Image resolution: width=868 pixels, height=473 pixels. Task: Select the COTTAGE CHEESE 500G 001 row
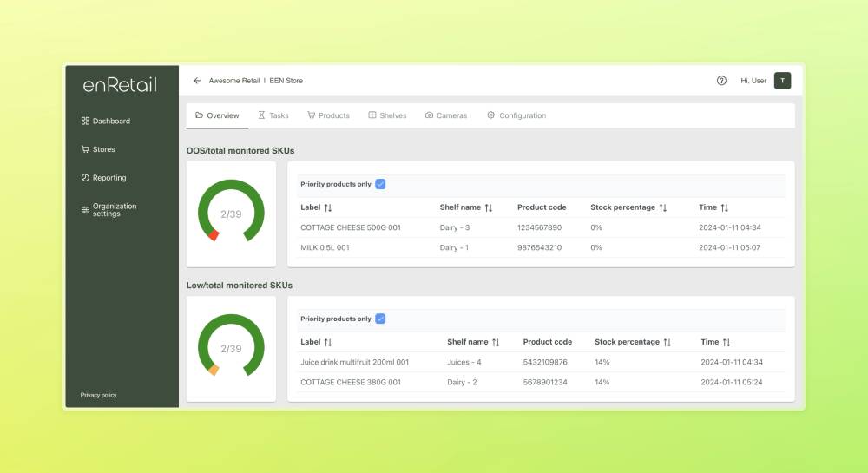[x=541, y=227]
